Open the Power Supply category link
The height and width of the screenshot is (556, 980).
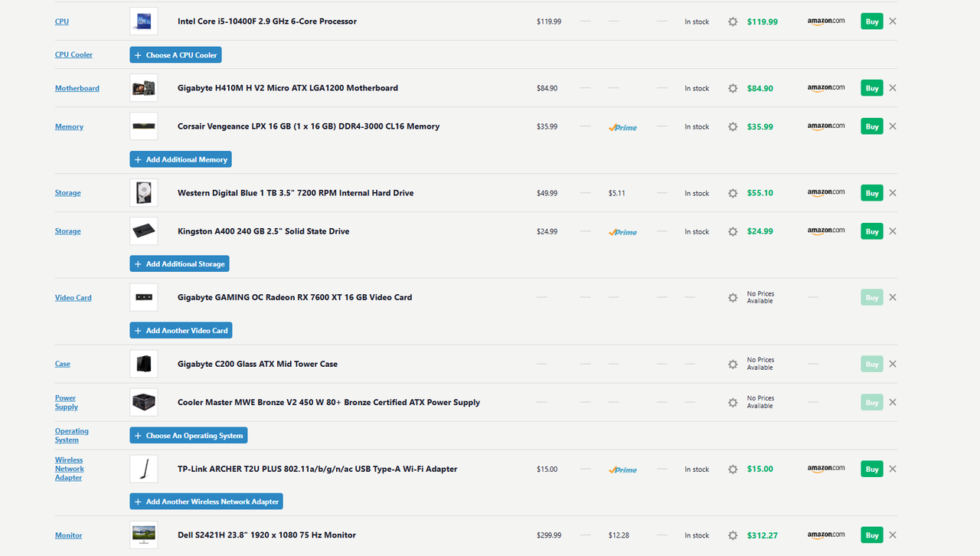click(x=67, y=402)
